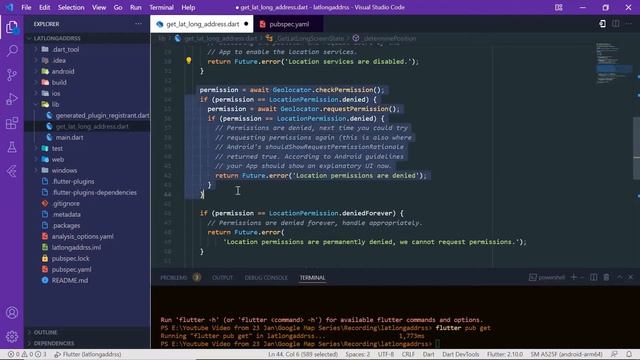Open Explorer views and more actions ellipsis
The width and height of the screenshot is (640, 360).
click(x=138, y=24)
